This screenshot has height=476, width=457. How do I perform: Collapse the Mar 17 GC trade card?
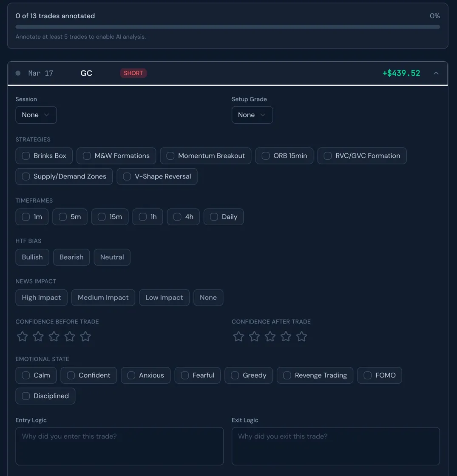436,73
